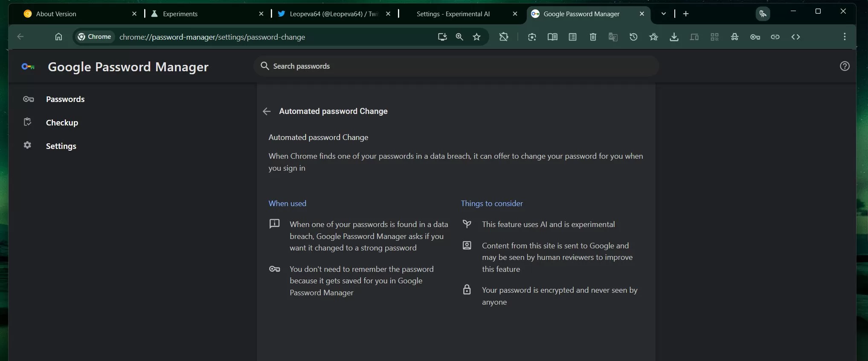Expand the tab search dropdown arrow

point(663,14)
